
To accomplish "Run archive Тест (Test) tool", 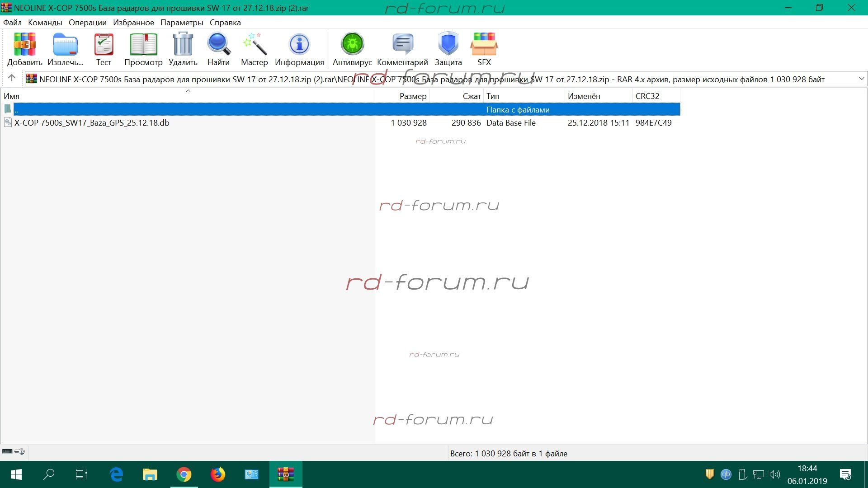I will click(104, 45).
